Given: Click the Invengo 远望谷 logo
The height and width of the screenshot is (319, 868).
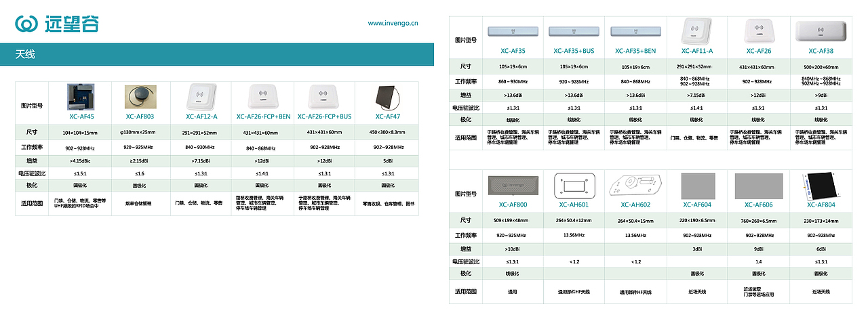Looking at the screenshot, I should [57, 23].
